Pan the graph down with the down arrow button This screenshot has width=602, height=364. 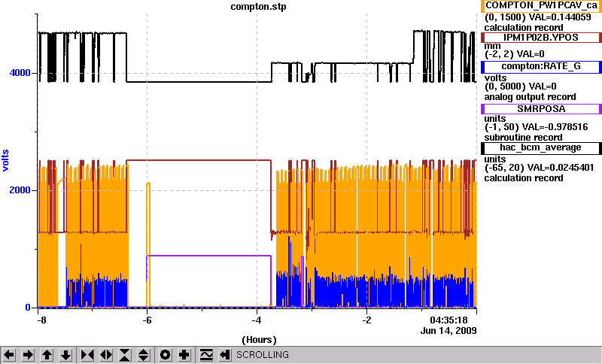66,355
